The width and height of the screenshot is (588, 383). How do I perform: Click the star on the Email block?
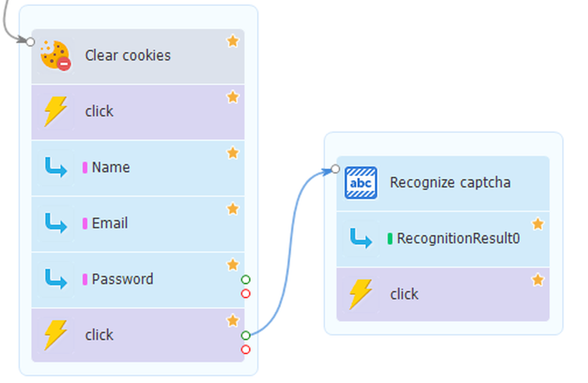[233, 209]
